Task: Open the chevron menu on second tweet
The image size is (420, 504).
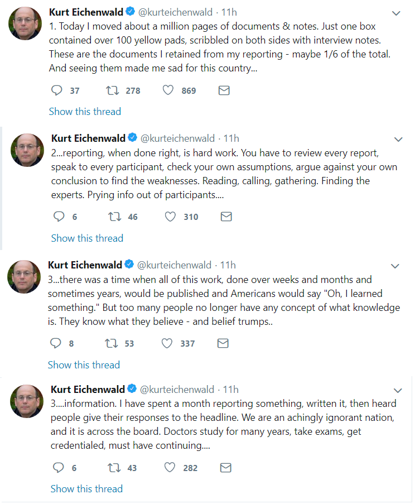Action: pyautogui.click(x=398, y=140)
